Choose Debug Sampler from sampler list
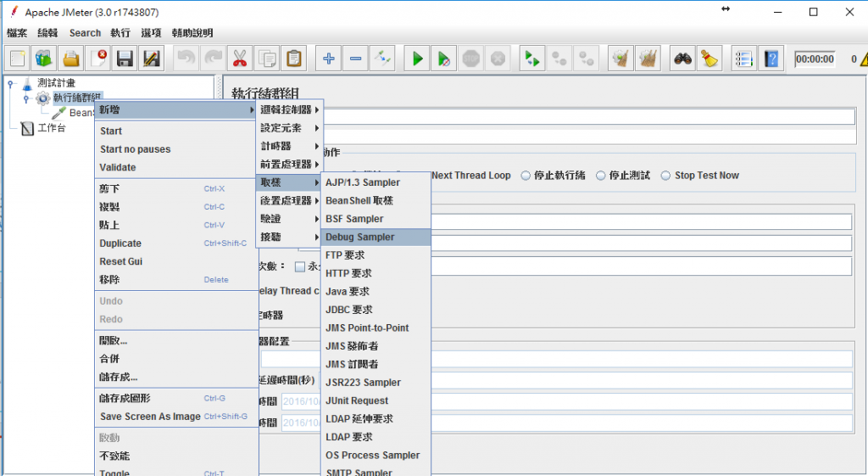The width and height of the screenshot is (868, 476). 376,238
